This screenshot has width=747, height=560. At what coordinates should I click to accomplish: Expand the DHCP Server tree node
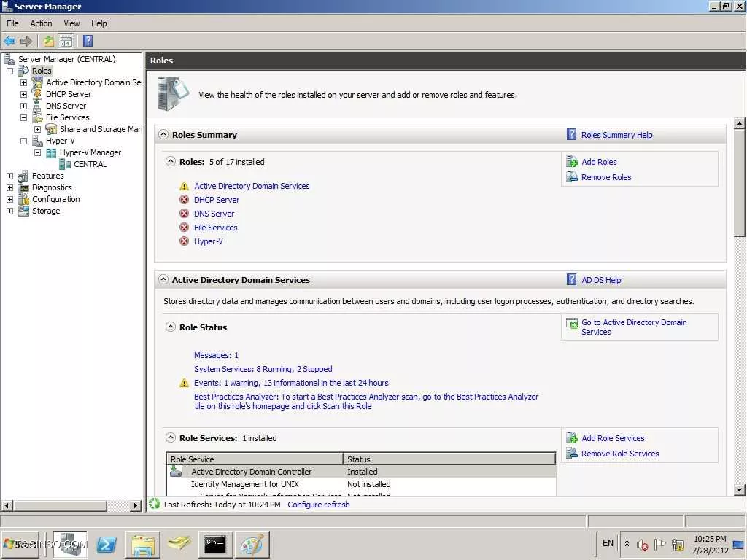point(23,94)
